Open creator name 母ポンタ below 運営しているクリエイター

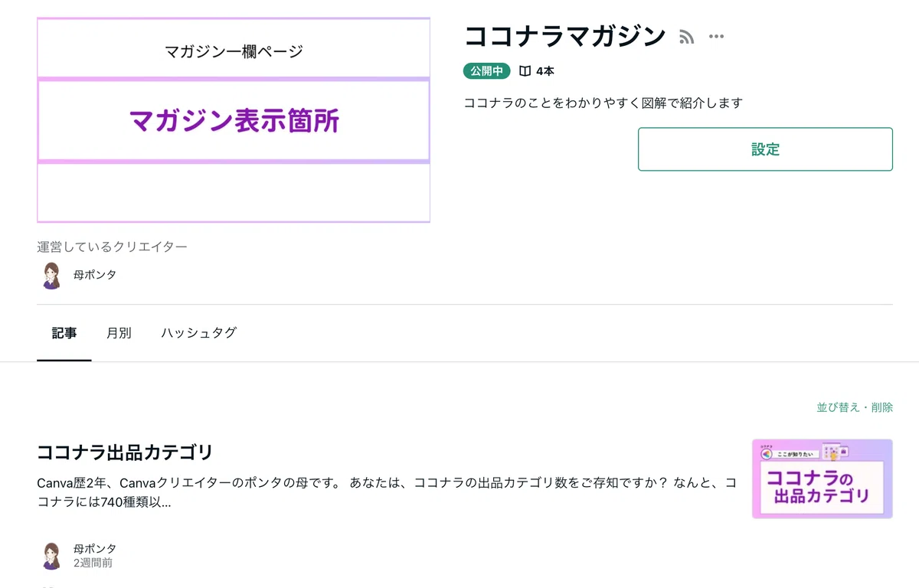click(x=95, y=275)
